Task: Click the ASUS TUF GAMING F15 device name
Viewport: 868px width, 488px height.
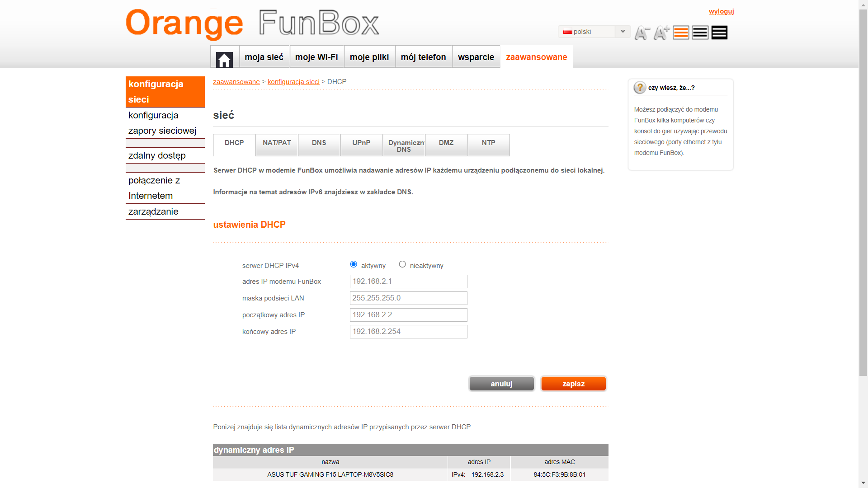Action: 330,474
